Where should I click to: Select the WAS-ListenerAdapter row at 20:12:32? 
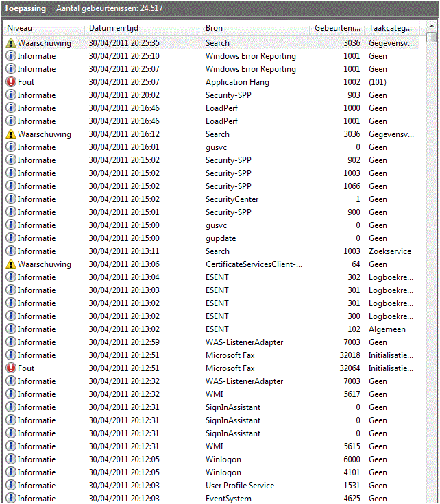[211, 381]
